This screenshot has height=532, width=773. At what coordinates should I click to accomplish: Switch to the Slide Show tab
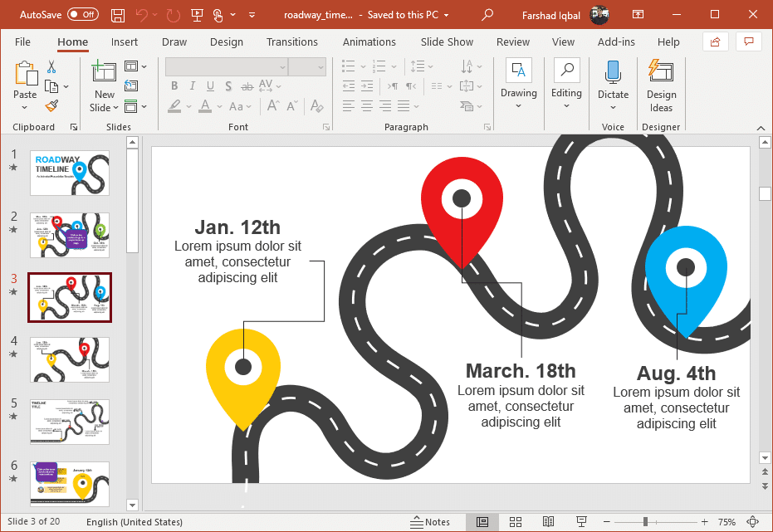click(447, 42)
